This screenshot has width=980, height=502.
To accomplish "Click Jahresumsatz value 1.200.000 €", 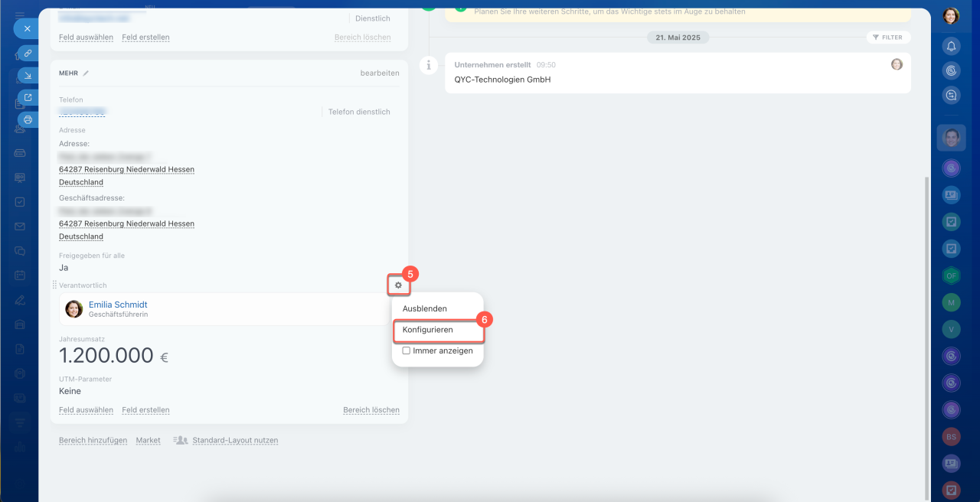I will (x=113, y=355).
